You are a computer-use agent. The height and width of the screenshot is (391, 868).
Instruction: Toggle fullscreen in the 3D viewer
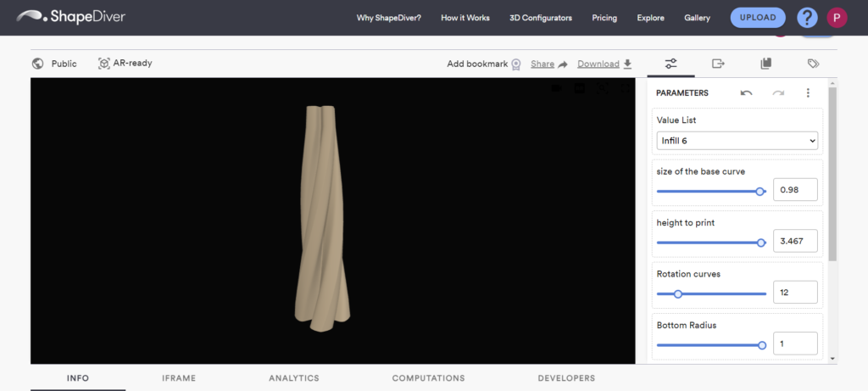point(626,88)
